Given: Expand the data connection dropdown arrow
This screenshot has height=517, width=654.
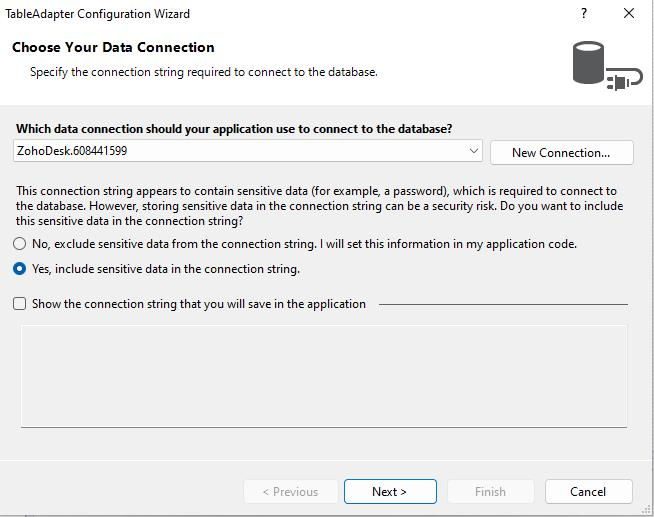Looking at the screenshot, I should tap(474, 151).
